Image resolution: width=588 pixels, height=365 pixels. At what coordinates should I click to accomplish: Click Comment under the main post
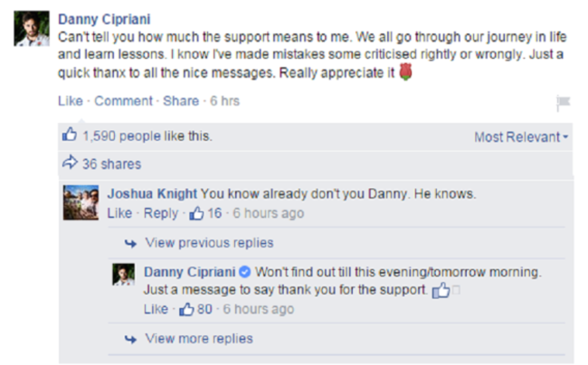pos(123,101)
